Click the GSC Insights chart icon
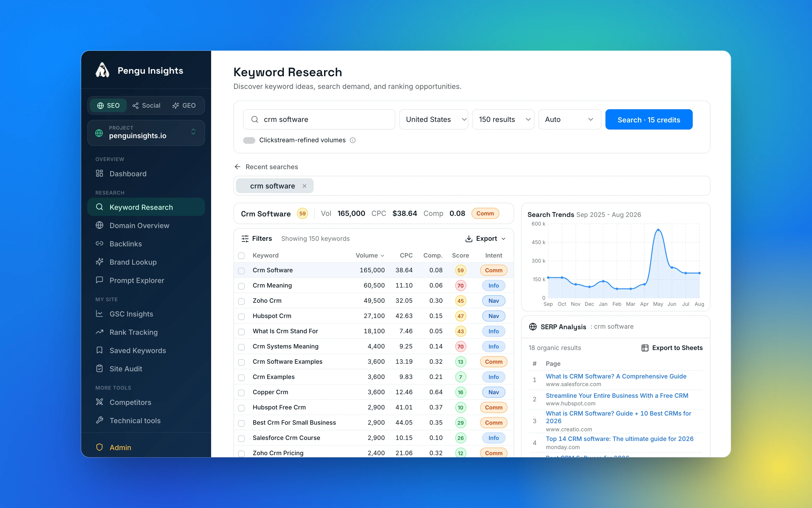 [99, 313]
